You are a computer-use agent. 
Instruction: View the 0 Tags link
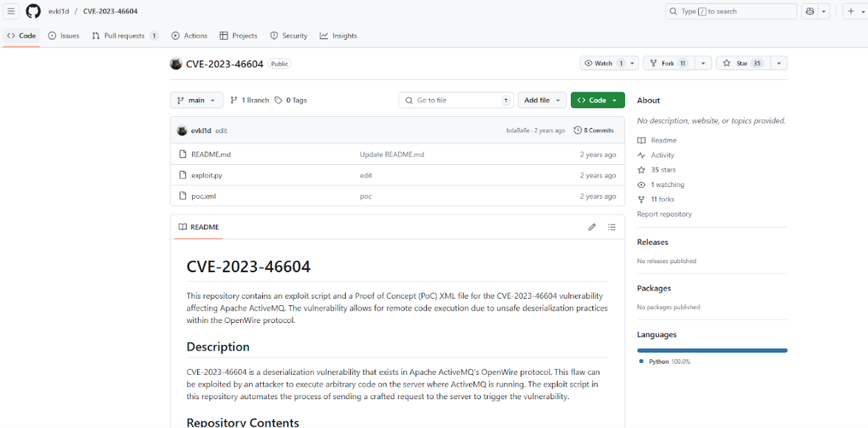(x=290, y=101)
